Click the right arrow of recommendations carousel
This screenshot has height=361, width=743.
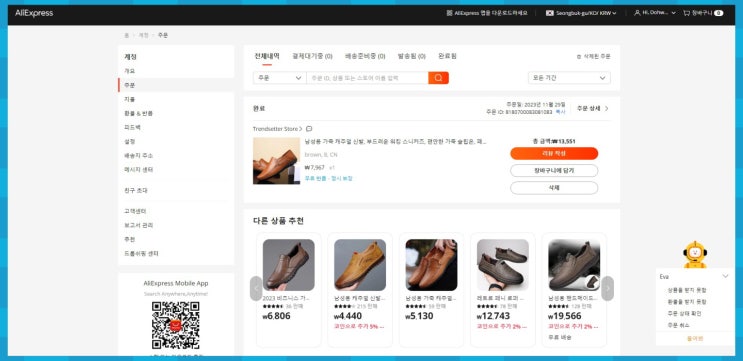coord(607,288)
